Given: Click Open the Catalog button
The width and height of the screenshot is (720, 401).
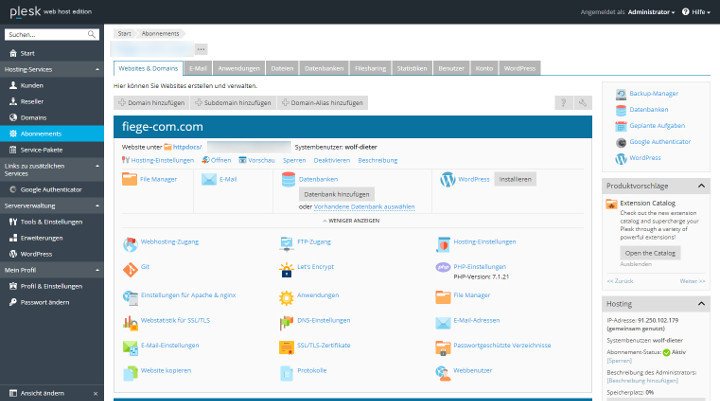Looking at the screenshot, I should (650, 253).
